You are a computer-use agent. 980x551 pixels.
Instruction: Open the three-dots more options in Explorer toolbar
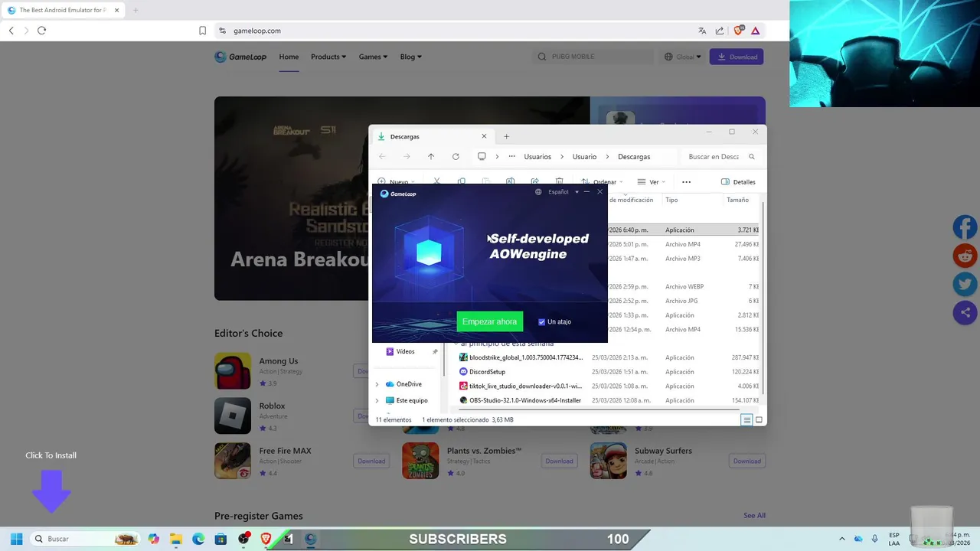[x=686, y=182]
